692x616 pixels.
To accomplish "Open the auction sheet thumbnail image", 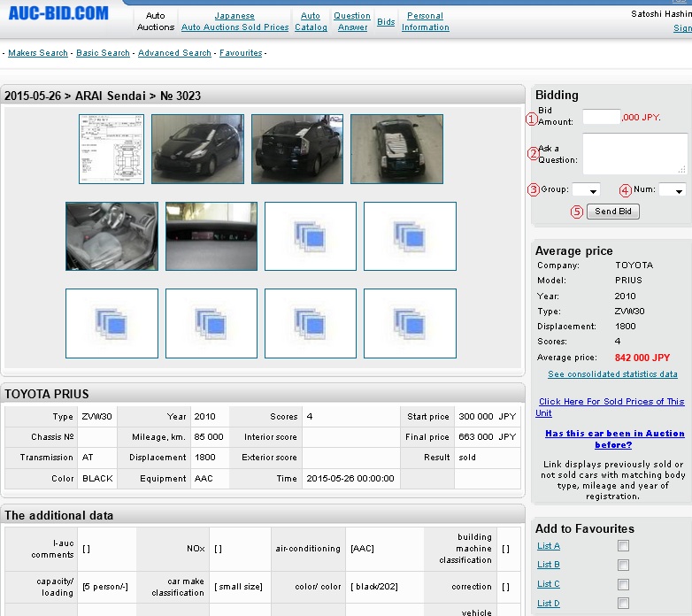I will click(x=111, y=149).
